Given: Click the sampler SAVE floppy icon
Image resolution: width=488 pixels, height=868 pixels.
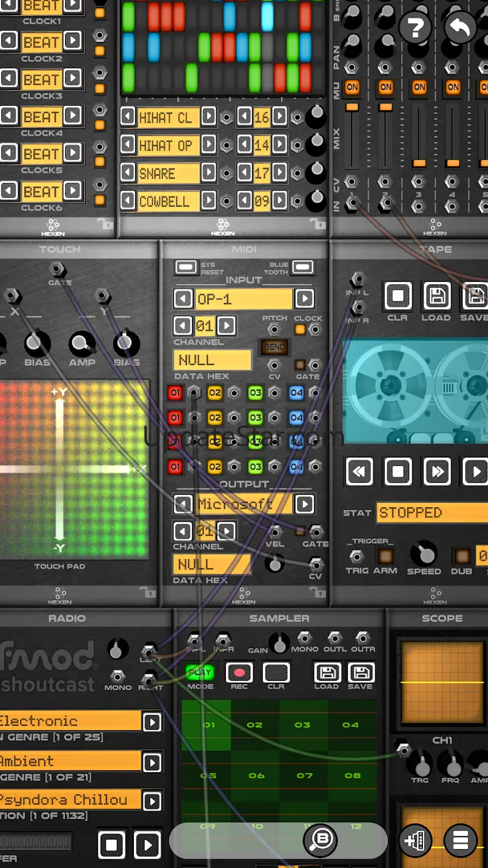Looking at the screenshot, I should tap(360, 673).
